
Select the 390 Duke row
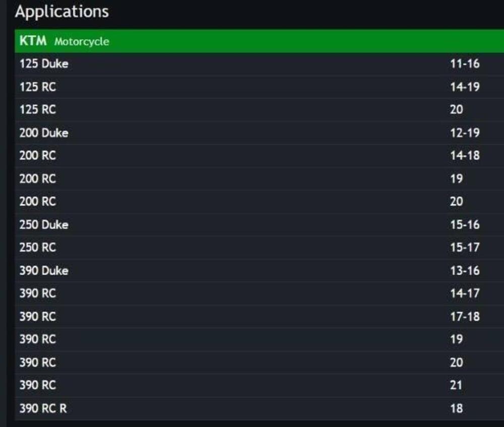click(x=44, y=271)
